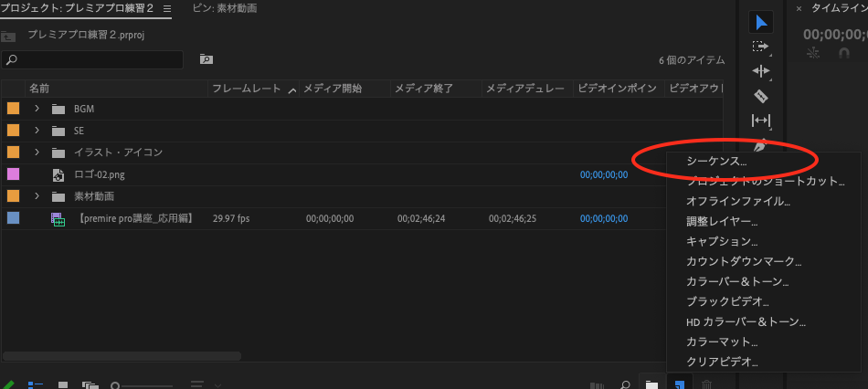
Task: Click the 素材動画 folder icon
Action: pos(58,196)
